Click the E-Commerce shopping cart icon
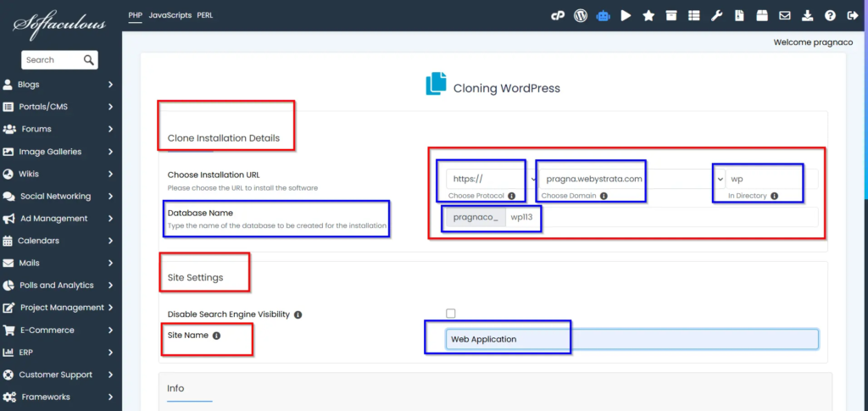Screen dimensions: 868x411 coord(8,330)
